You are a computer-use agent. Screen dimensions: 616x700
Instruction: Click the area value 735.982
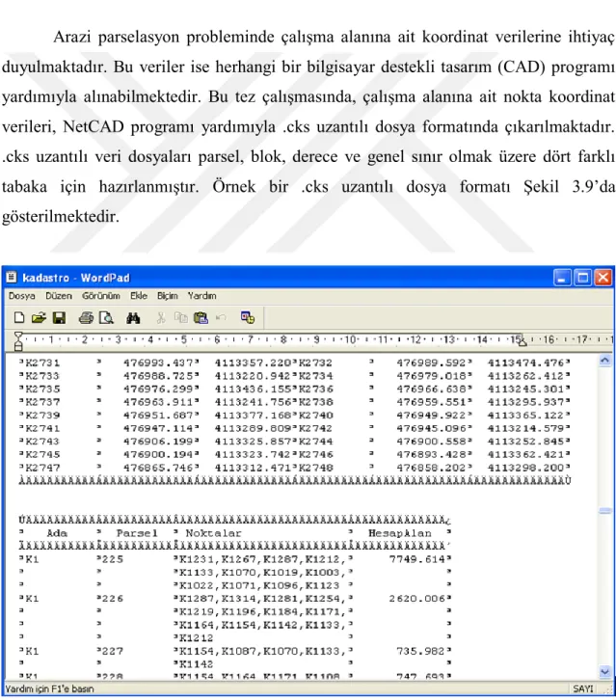tap(420, 651)
